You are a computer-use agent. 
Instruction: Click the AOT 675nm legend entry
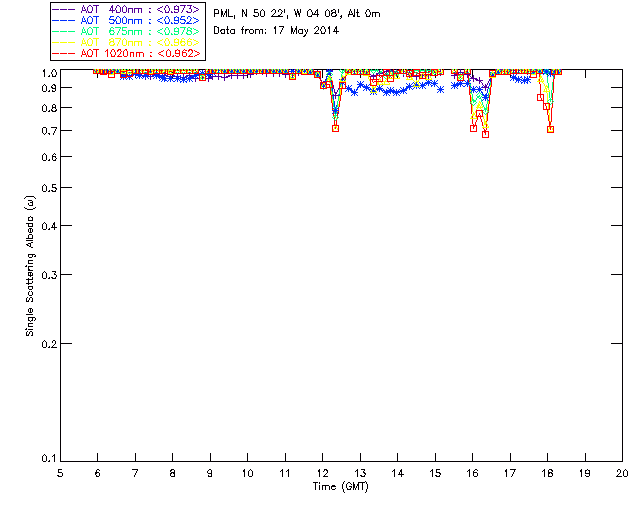point(126,31)
